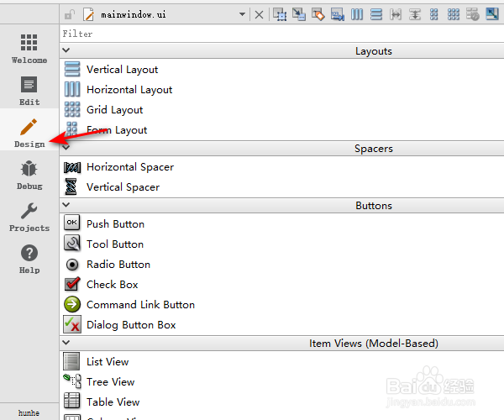Click the 'Horizontal Layout' text
Screen dimensions: 504x420
(x=129, y=90)
